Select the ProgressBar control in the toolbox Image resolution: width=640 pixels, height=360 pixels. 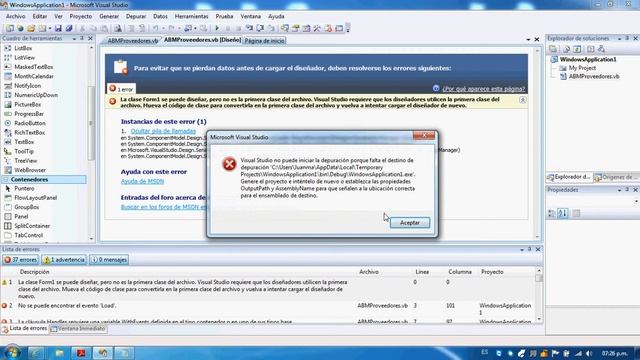tap(29, 114)
